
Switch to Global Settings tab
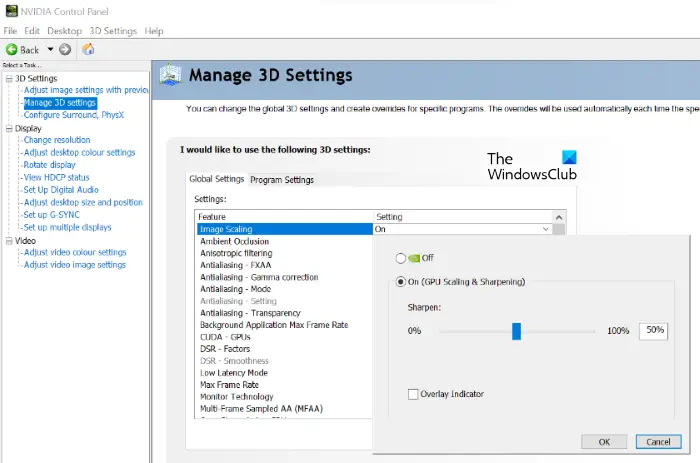[217, 179]
